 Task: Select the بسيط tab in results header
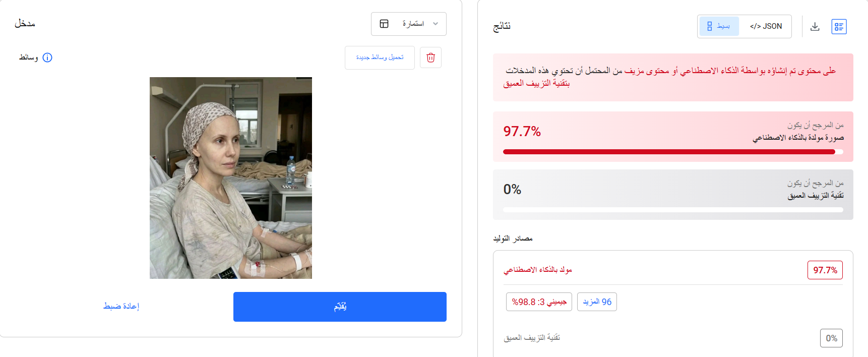point(719,26)
